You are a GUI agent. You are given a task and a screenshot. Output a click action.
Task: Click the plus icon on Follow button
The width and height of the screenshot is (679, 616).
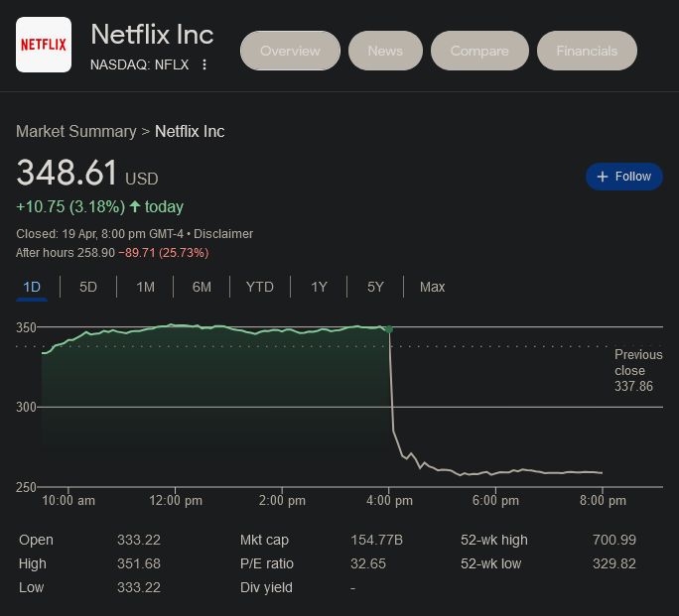tap(602, 177)
